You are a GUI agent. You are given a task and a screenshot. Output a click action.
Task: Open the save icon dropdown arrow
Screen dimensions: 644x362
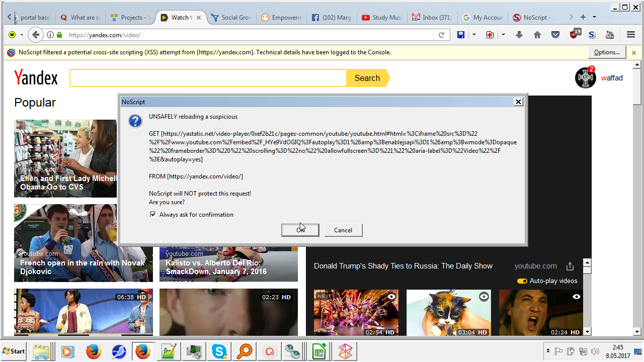(x=474, y=35)
